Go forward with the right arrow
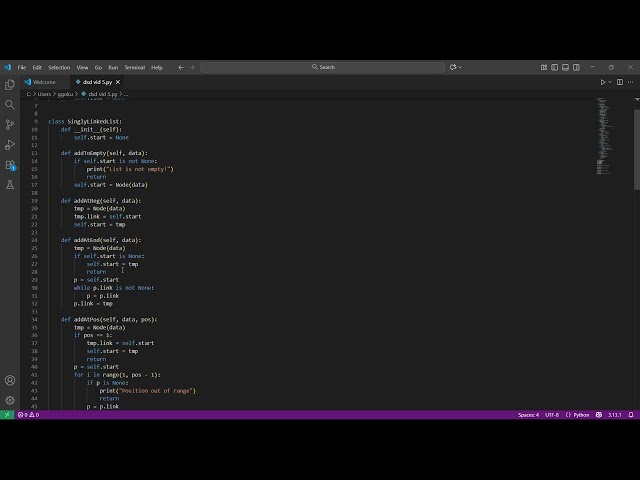 click(x=192, y=67)
